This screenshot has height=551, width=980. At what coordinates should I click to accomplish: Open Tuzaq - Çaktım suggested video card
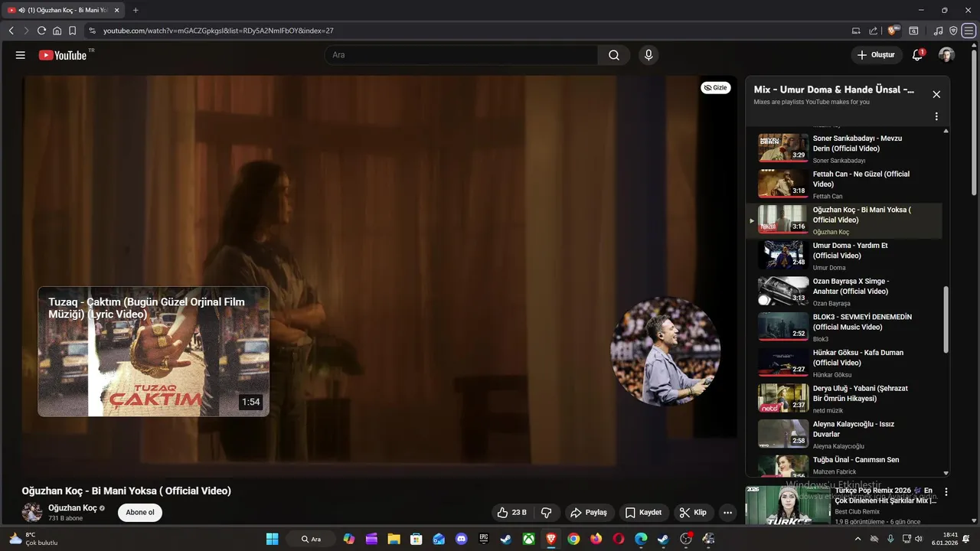pyautogui.click(x=153, y=351)
